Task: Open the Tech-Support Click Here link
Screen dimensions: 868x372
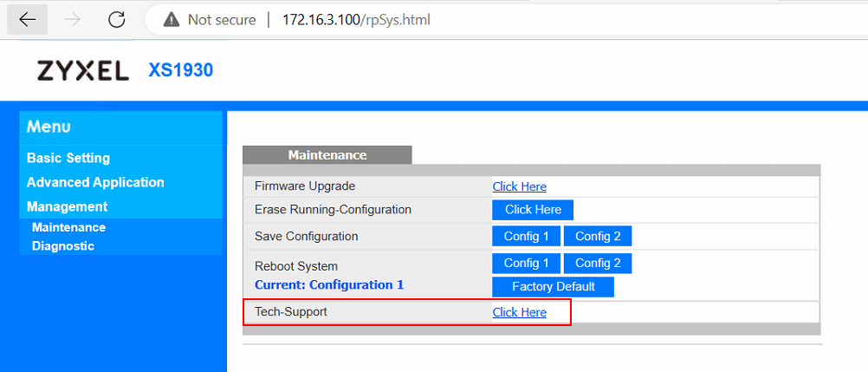Action: (x=519, y=313)
